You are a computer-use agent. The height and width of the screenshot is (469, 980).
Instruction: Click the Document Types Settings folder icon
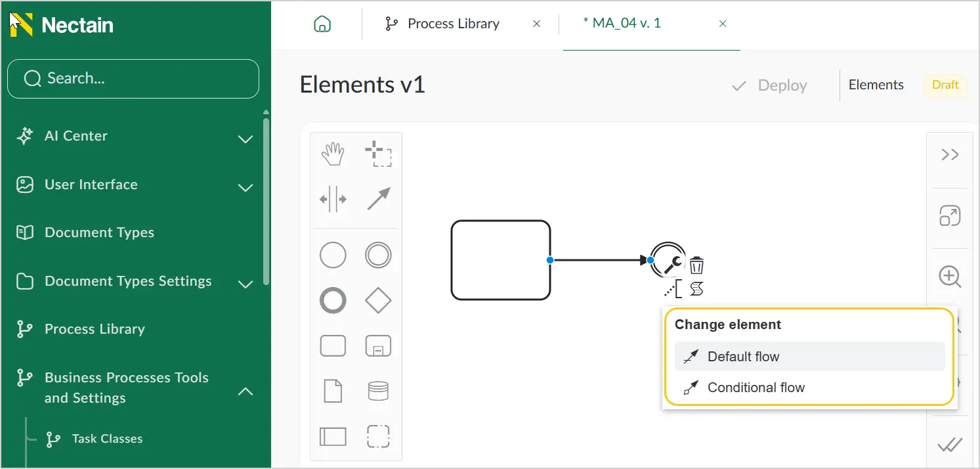(x=24, y=281)
